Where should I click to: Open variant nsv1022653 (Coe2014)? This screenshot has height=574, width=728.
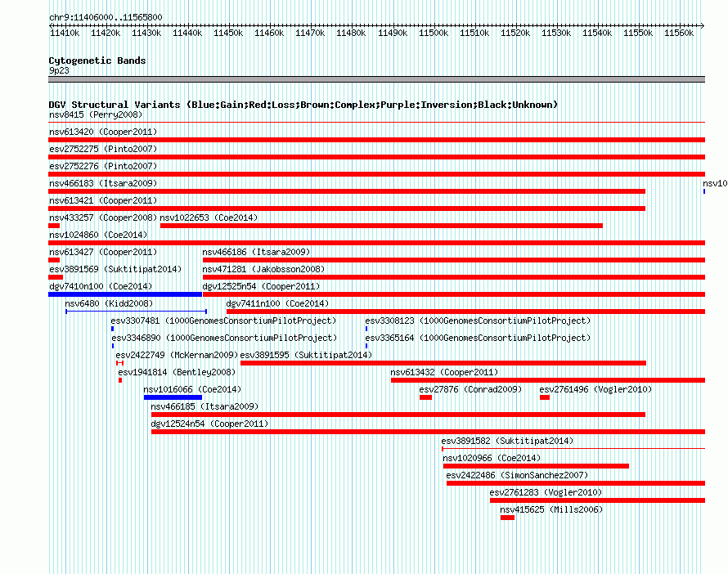[209, 217]
